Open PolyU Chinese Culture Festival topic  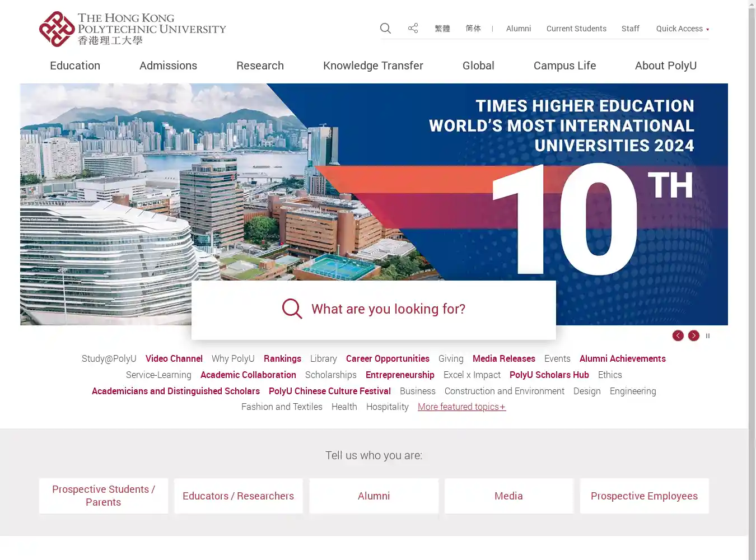click(330, 391)
